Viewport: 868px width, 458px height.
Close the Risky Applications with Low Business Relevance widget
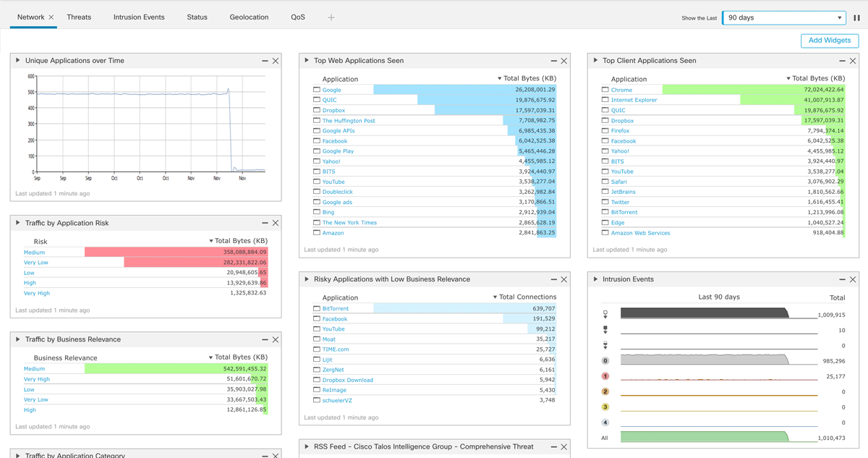click(564, 279)
